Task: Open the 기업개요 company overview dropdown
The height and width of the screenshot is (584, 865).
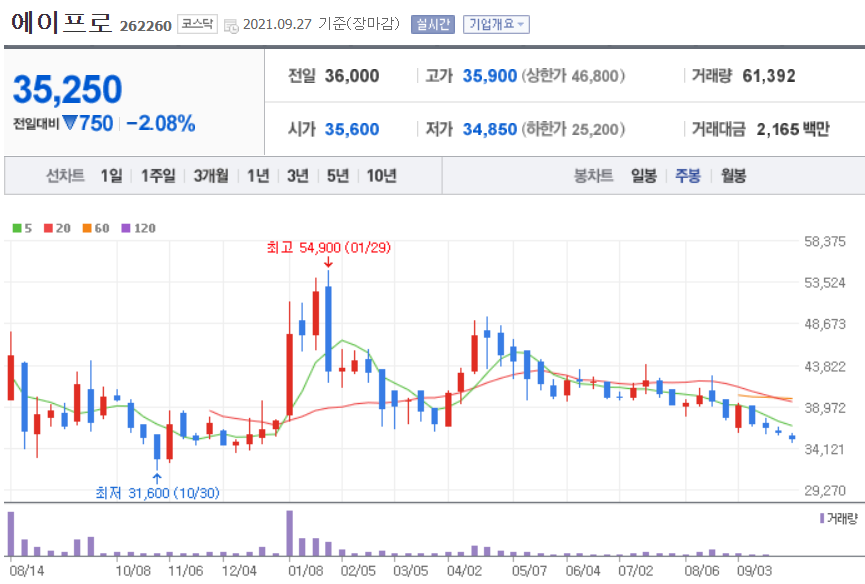Action: (494, 21)
